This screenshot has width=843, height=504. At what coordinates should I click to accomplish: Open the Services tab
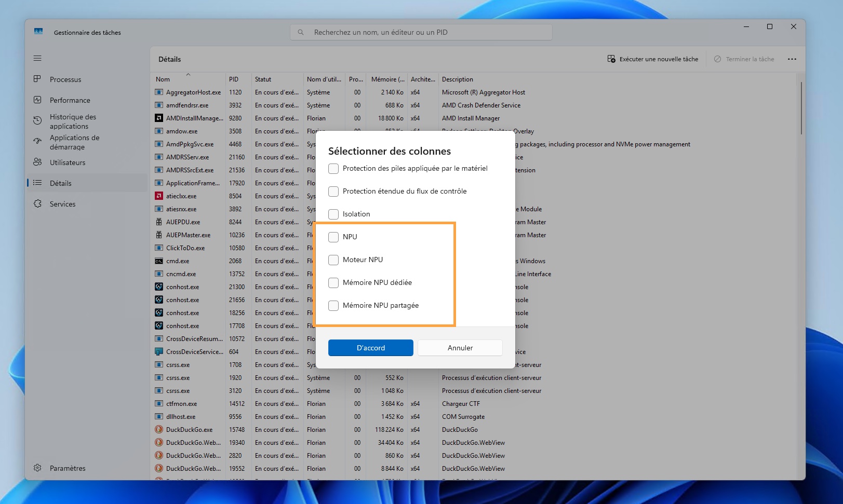87,204
